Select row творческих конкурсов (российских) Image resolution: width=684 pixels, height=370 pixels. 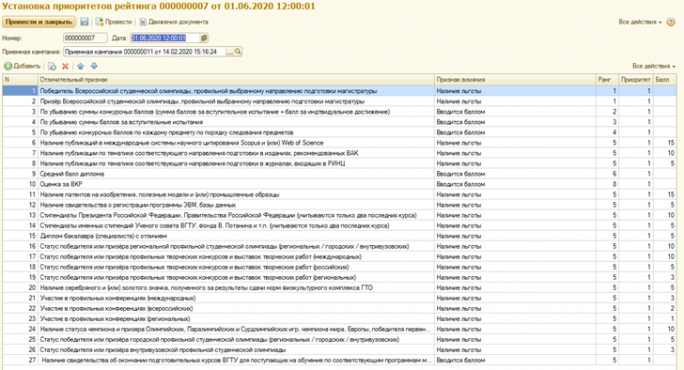[x=339, y=267]
